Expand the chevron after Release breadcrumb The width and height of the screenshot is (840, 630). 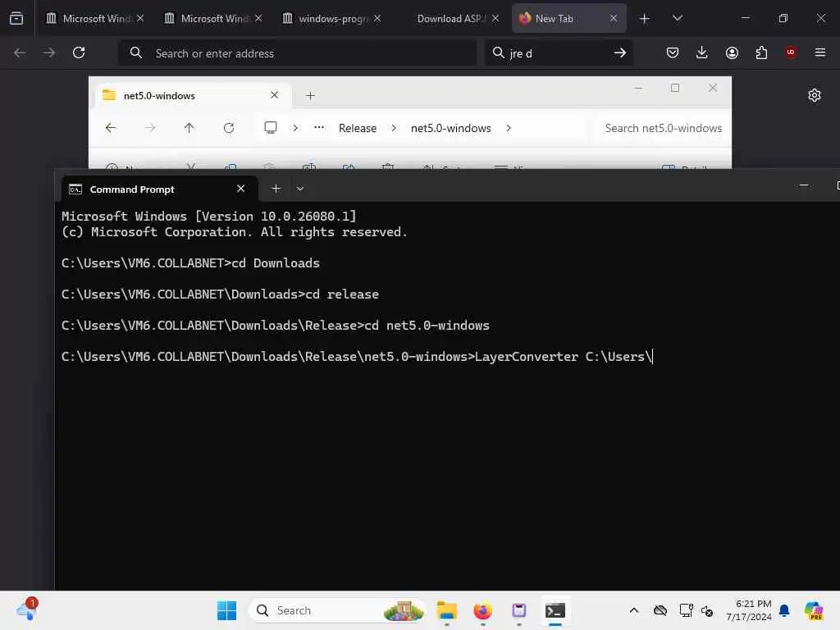pos(394,128)
